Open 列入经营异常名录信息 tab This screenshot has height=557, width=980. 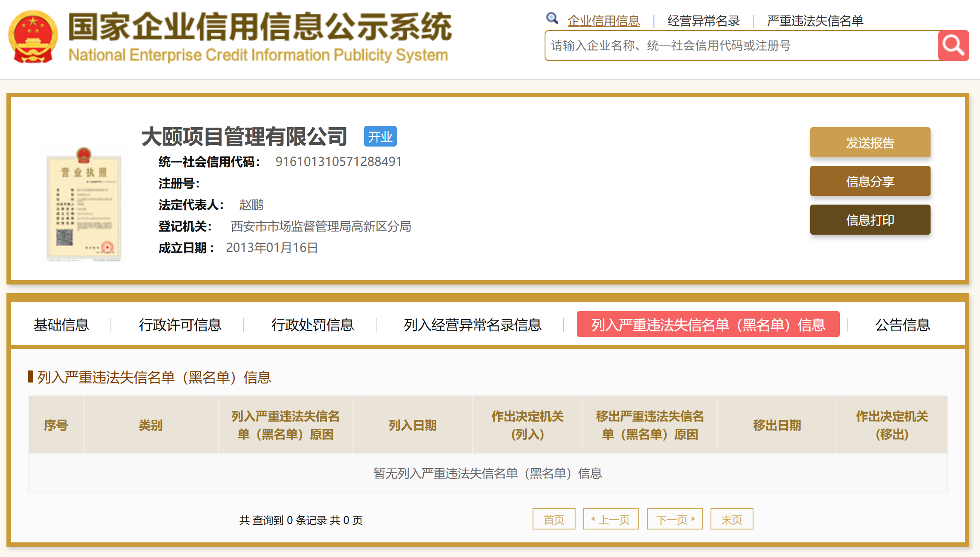coord(472,324)
